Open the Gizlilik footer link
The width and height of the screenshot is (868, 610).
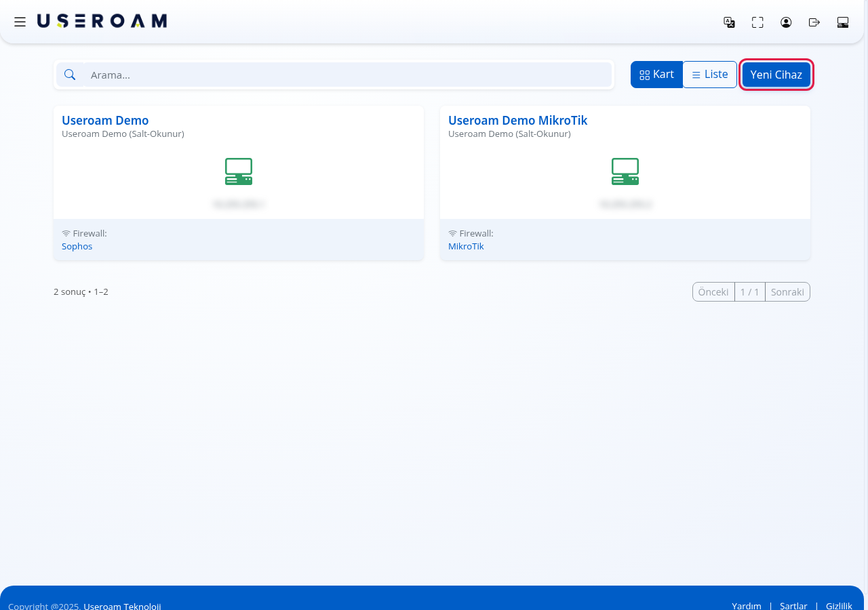(x=839, y=605)
